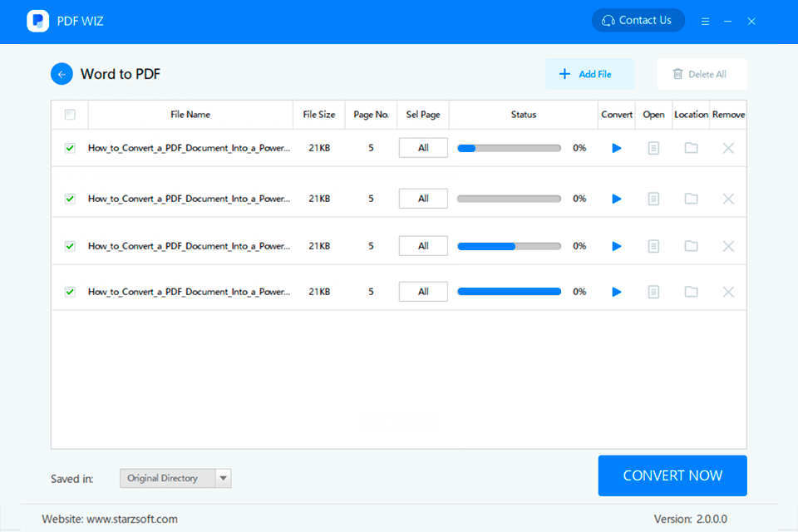Show output folder icon in third file row
Screen dimensions: 798x532
tap(691, 246)
